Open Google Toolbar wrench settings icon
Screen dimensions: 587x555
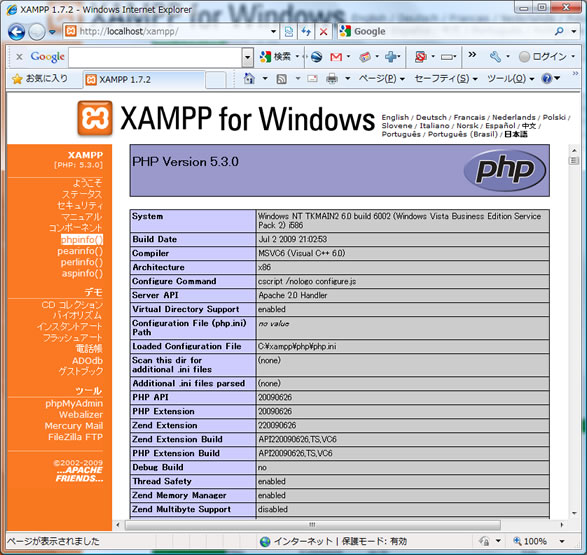pyautogui.click(x=495, y=57)
